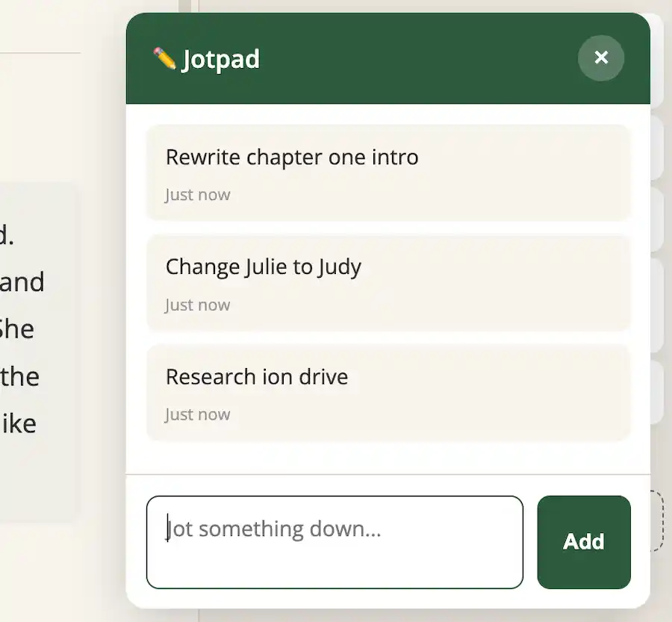672x622 pixels.
Task: Click the Just now timestamp under Change Julie to Judy
Action: click(x=199, y=305)
